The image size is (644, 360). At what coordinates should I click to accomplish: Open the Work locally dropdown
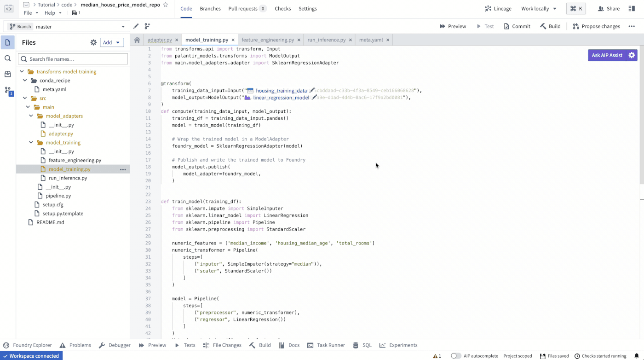coord(539,9)
